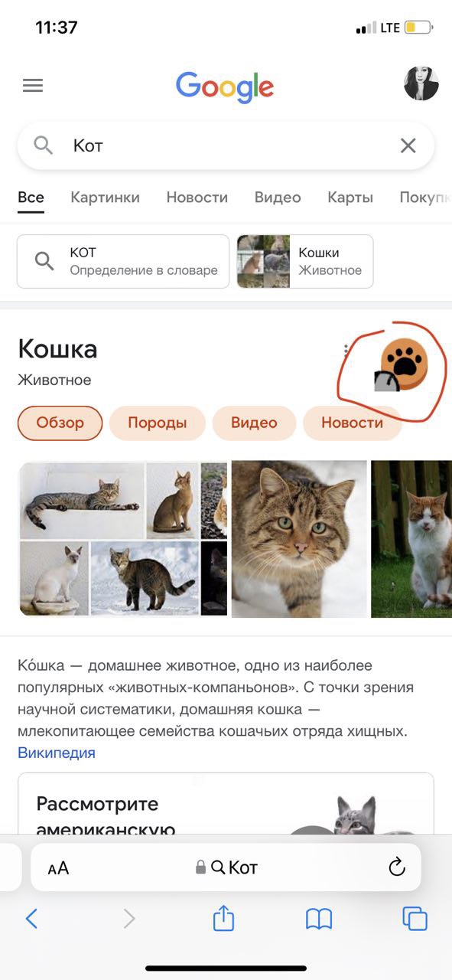
Task: Open the large tabby cat photo
Action: 299,539
